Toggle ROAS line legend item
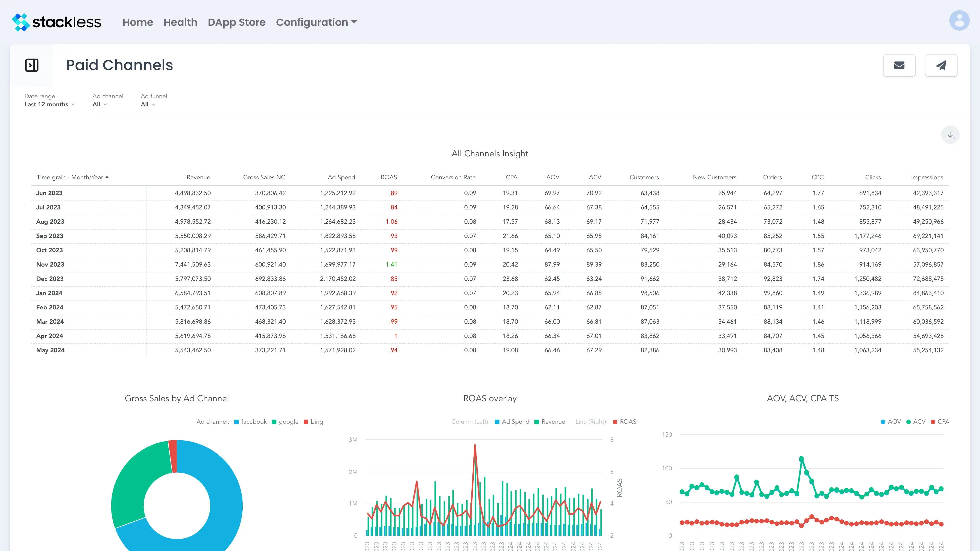The width and height of the screenshot is (980, 551). 624,422
